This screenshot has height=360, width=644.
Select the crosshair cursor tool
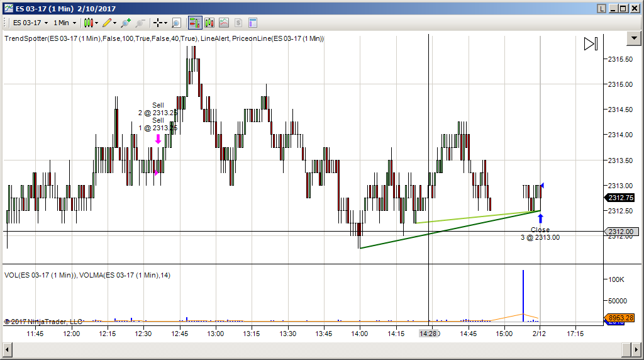point(158,23)
